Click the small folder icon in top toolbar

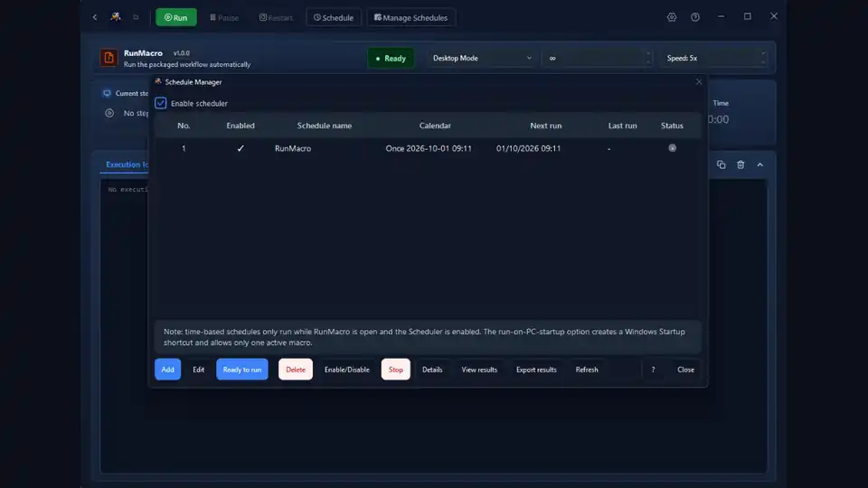pyautogui.click(x=136, y=17)
